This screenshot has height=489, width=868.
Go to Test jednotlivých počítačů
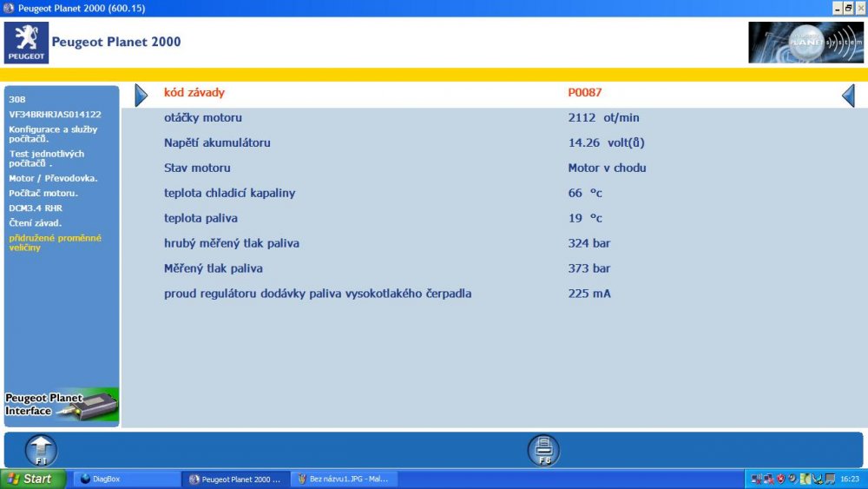pos(47,158)
